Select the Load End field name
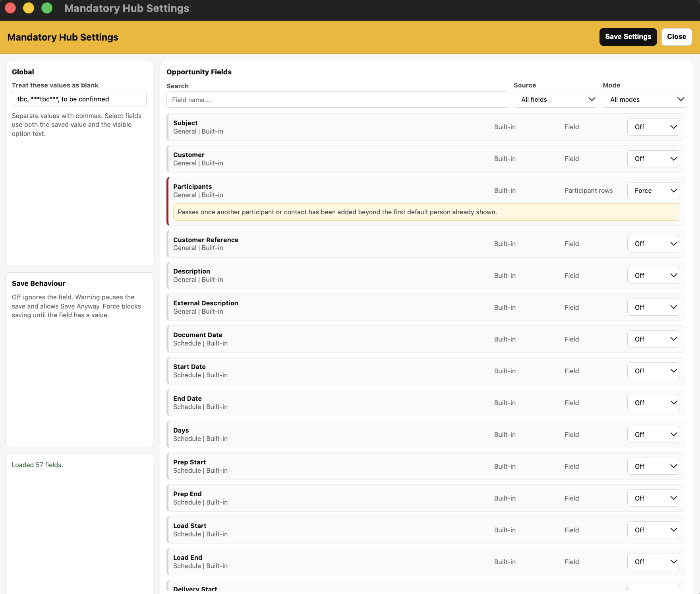 point(188,557)
